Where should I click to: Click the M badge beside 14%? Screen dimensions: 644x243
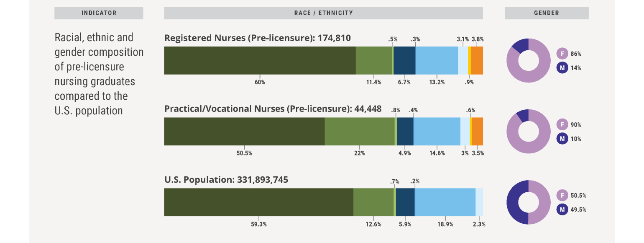(562, 67)
